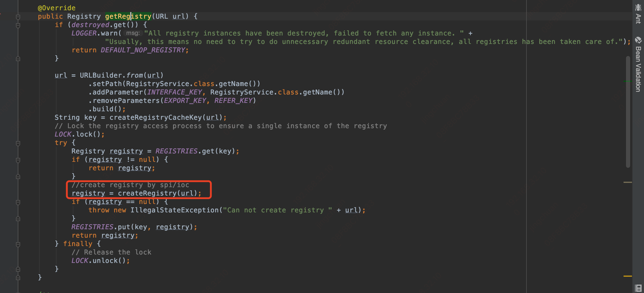The height and width of the screenshot is (293, 644).
Task: Collapse the 'if (destroyed.get())' block
Action: click(18, 25)
